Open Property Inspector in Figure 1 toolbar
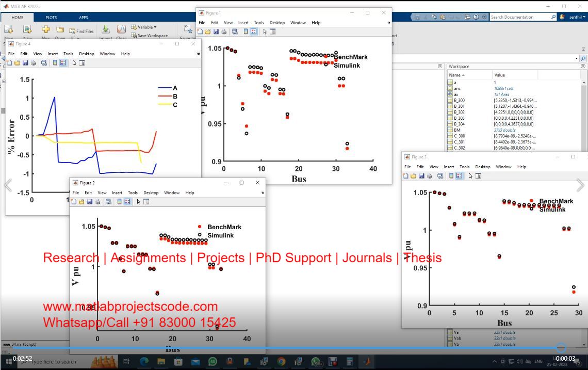 pyautogui.click(x=273, y=32)
